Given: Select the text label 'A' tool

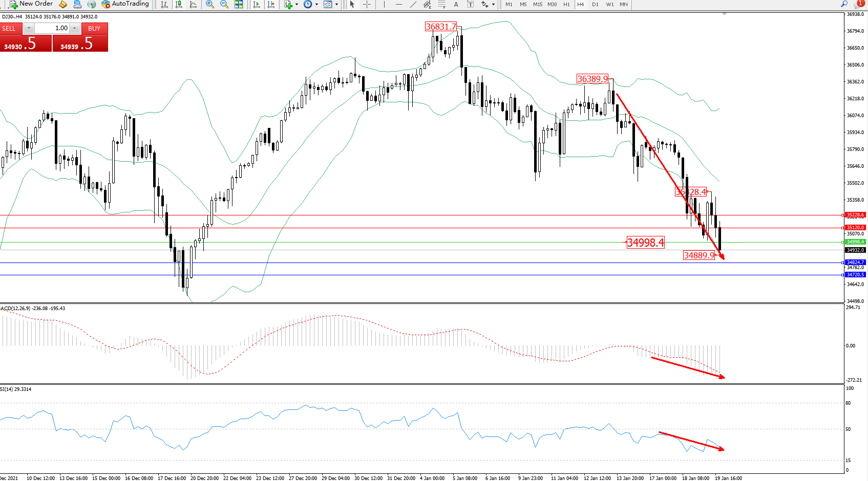Looking at the screenshot, I should pos(456,4).
